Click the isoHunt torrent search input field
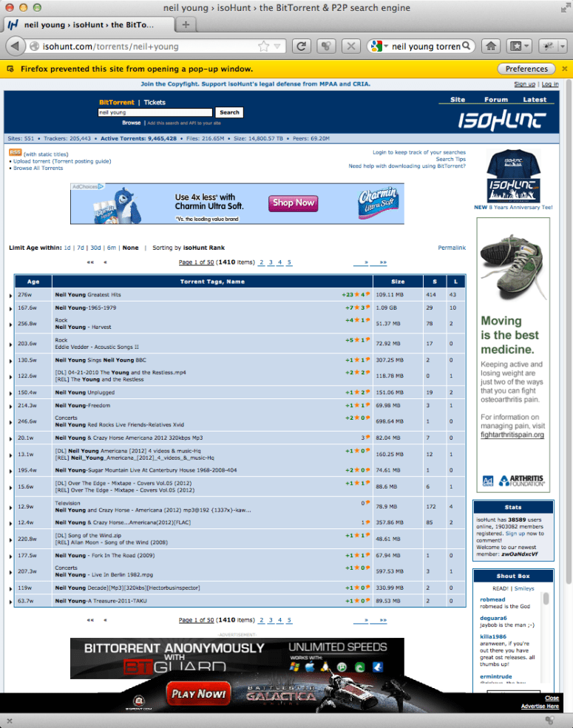The height and width of the screenshot is (728, 573). pyautogui.click(x=156, y=112)
